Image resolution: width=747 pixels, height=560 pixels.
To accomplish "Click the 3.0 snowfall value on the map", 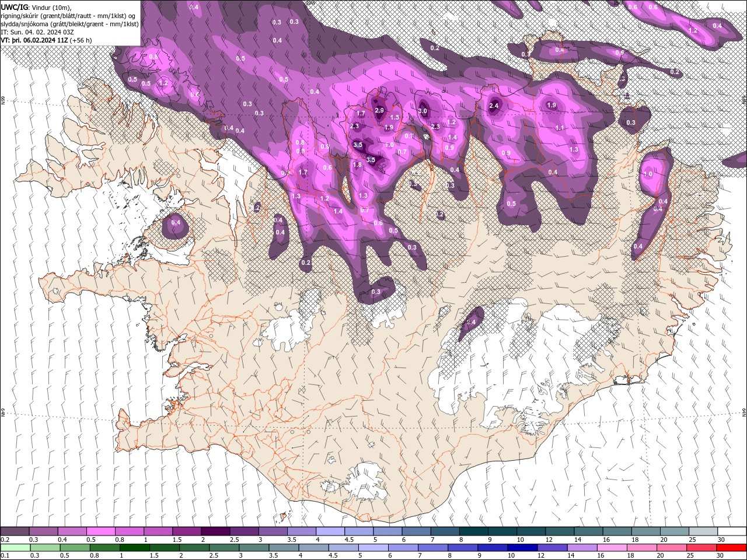I will coord(423,111).
